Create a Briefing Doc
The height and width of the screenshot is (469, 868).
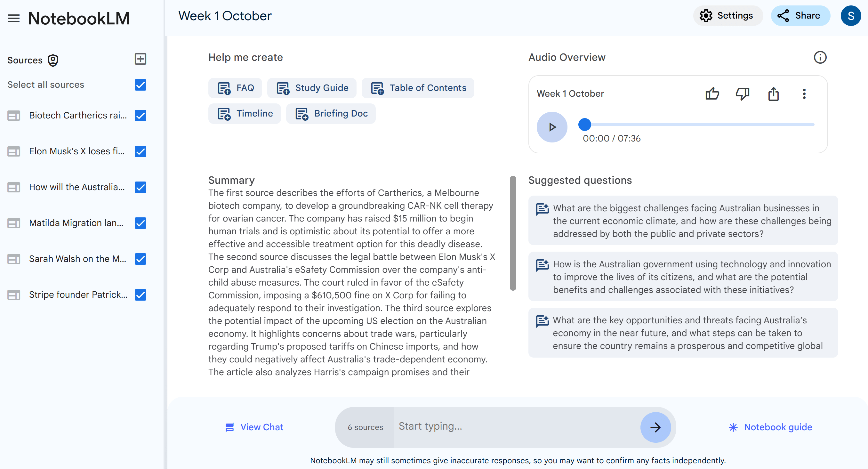coord(331,114)
